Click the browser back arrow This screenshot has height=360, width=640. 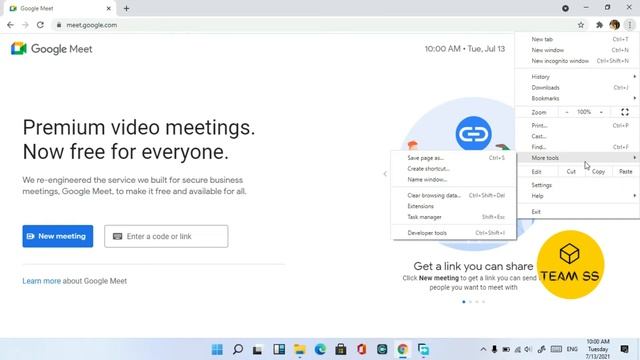click(x=10, y=25)
